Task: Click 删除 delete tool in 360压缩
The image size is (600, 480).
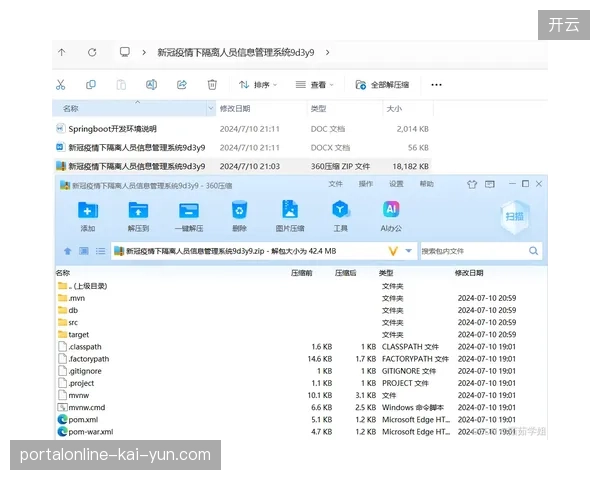Action: coord(239,216)
